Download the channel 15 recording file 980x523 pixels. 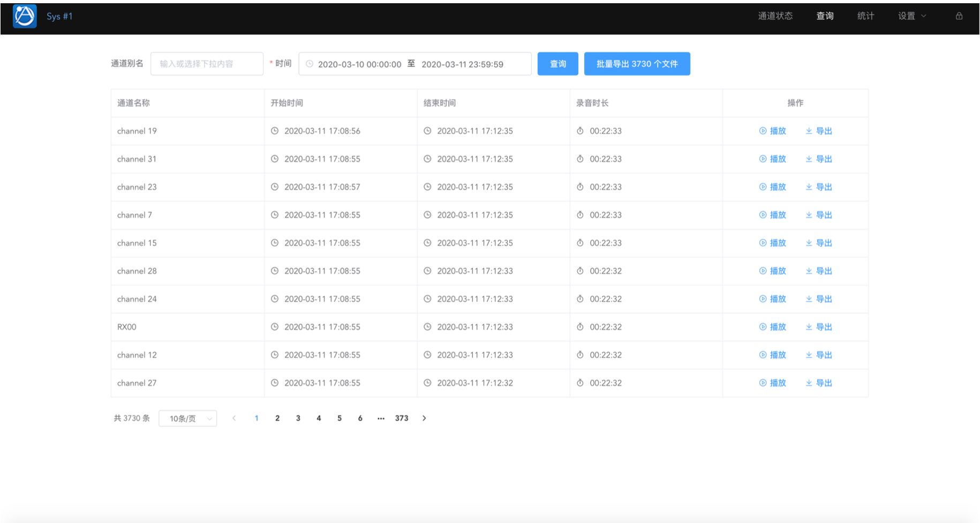tap(819, 243)
